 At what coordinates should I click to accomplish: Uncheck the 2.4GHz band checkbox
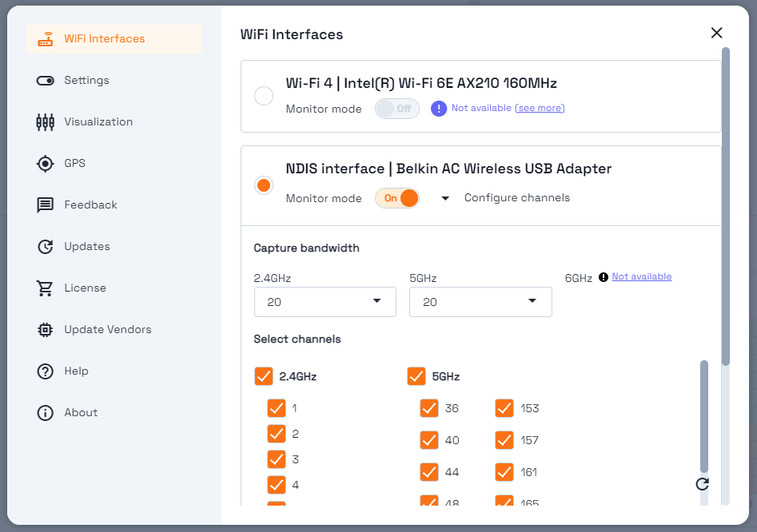[264, 376]
